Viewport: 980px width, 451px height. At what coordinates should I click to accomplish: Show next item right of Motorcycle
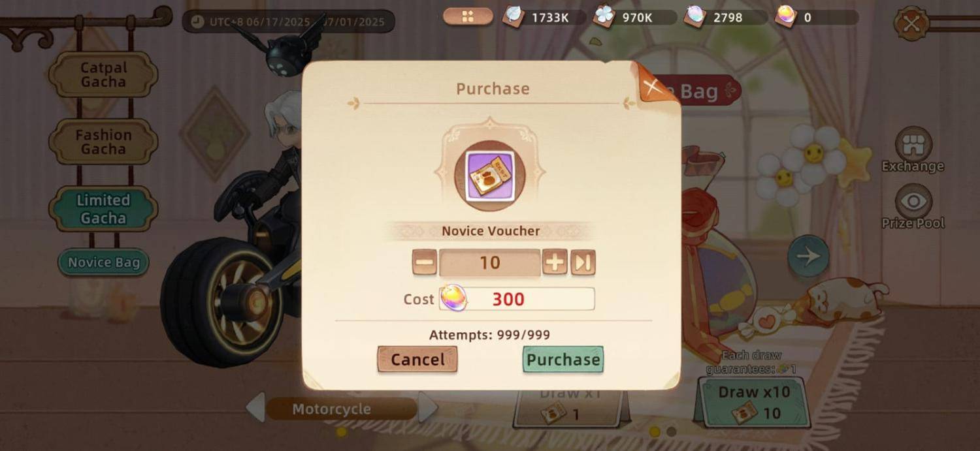[427, 409]
